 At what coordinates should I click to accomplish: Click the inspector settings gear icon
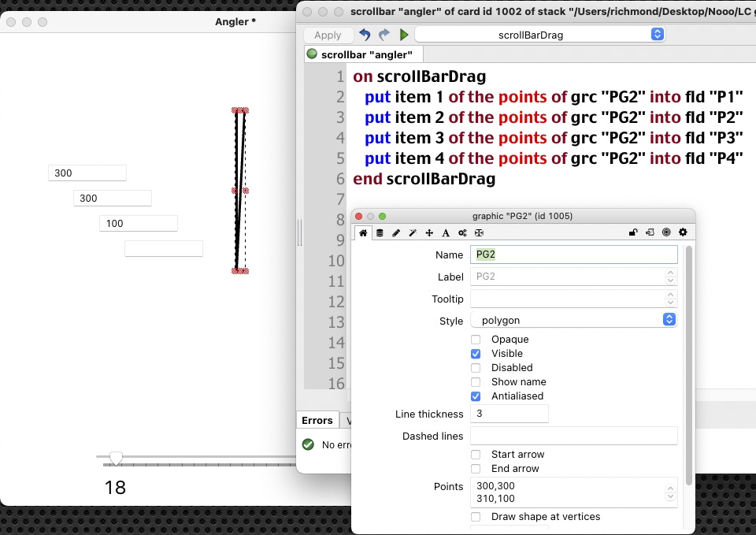683,232
